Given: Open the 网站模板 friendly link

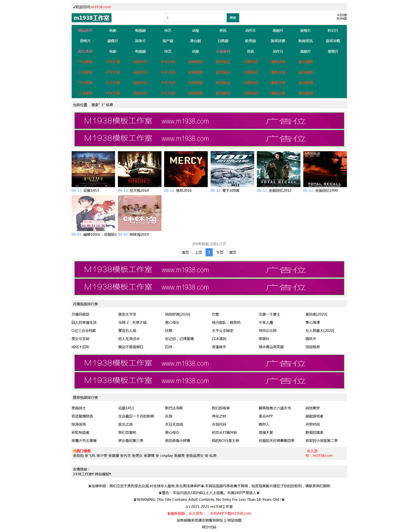Looking at the screenshot, I should (x=102, y=474).
